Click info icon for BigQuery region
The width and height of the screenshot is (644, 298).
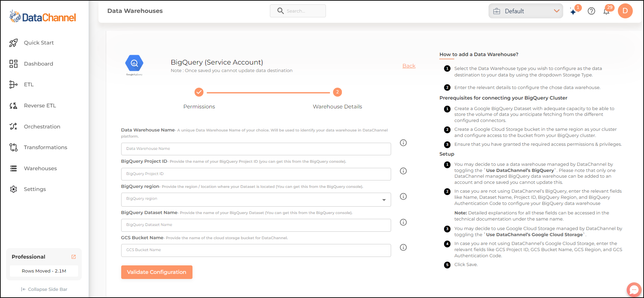pyautogui.click(x=403, y=196)
